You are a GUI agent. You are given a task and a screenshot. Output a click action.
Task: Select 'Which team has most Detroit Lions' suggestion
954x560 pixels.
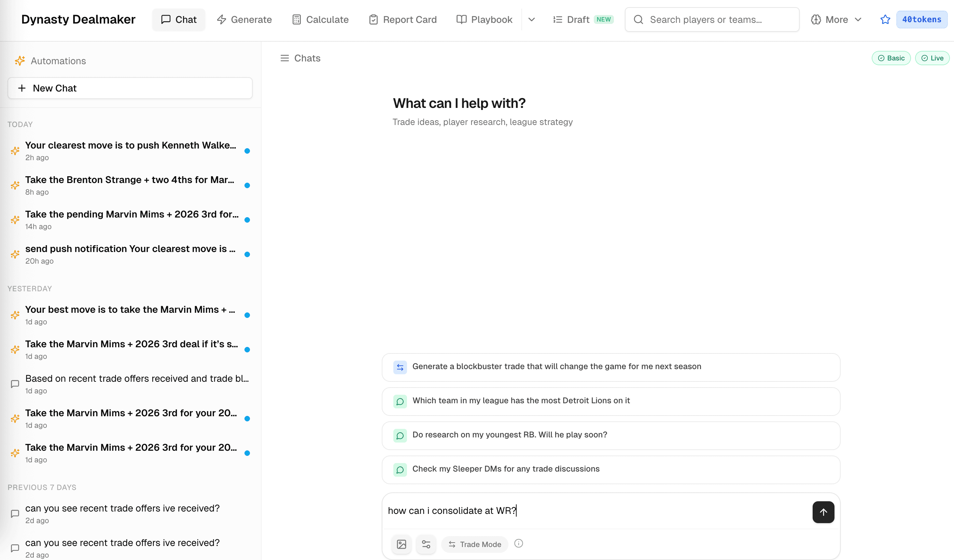click(611, 401)
